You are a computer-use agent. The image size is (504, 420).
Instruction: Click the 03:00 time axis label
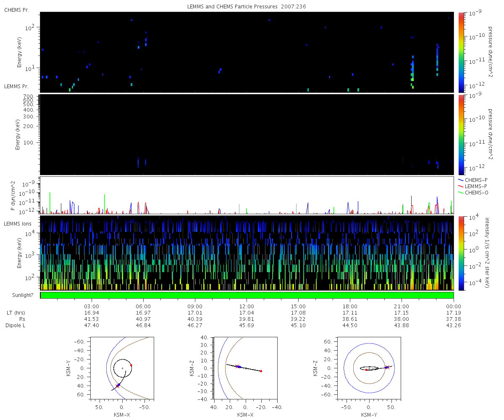tap(92, 307)
